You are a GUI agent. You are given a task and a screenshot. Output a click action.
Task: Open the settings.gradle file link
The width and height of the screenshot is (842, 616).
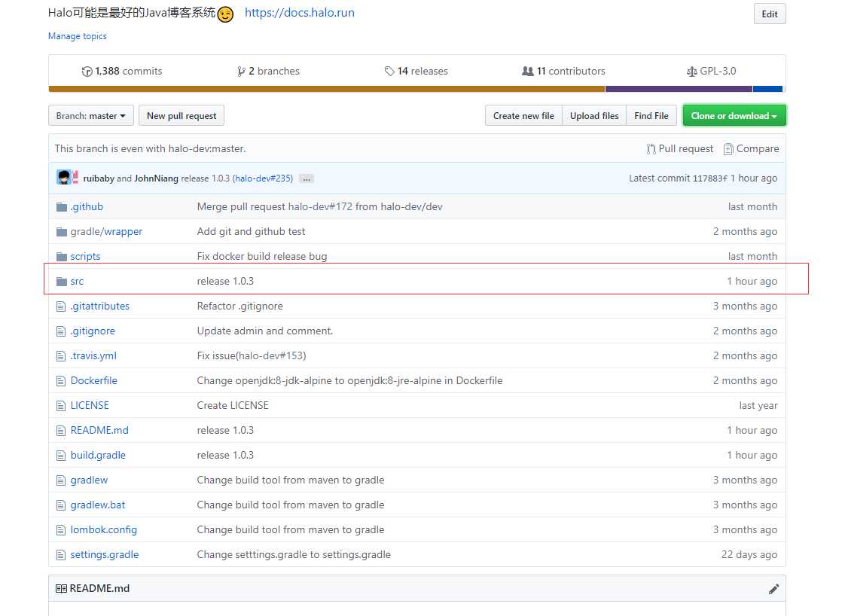pos(105,555)
